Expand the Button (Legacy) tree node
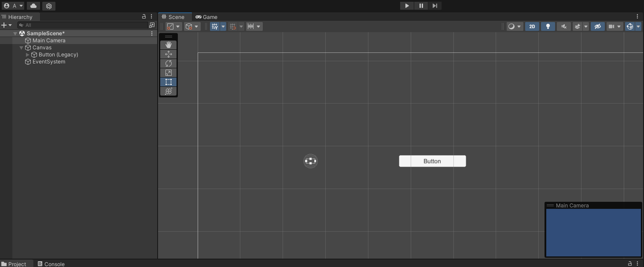 [x=28, y=55]
